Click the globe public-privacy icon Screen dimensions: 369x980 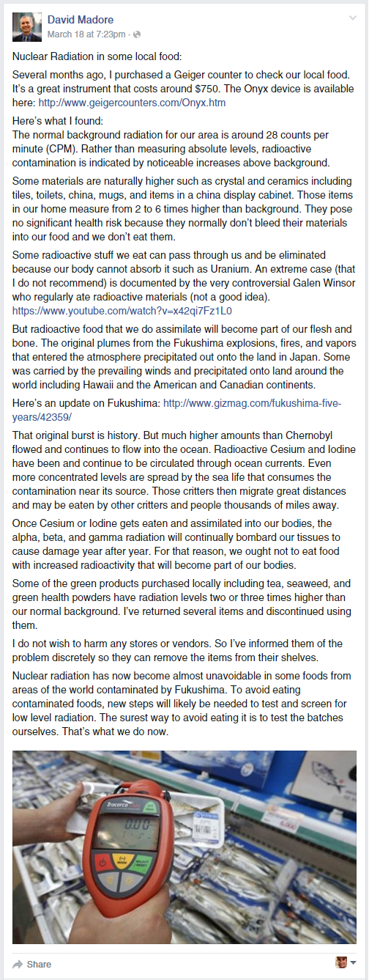click(x=137, y=34)
